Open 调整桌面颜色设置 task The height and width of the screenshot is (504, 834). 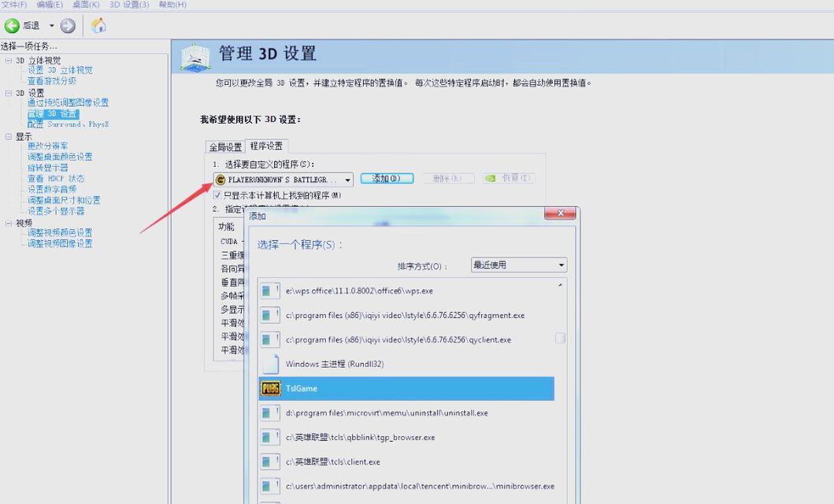tap(60, 157)
